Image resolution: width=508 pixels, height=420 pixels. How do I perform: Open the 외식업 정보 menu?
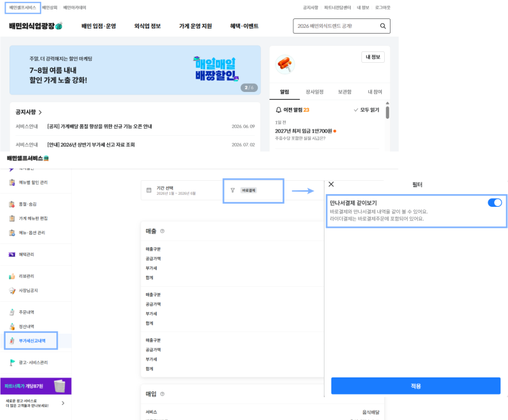pos(147,26)
